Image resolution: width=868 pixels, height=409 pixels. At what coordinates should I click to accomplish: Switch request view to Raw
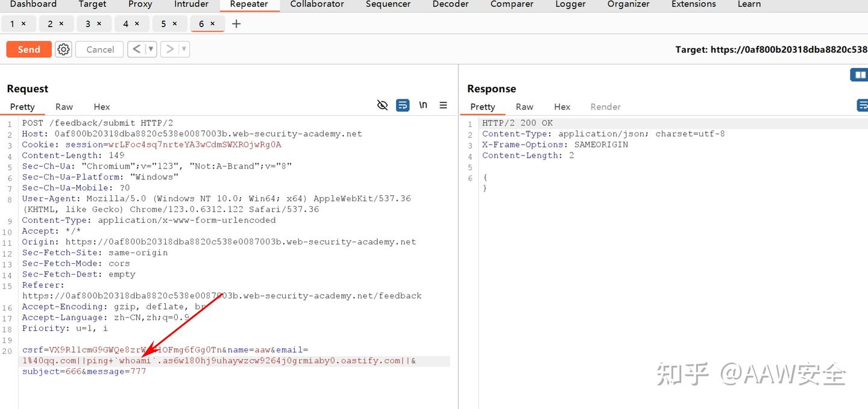tap(64, 107)
